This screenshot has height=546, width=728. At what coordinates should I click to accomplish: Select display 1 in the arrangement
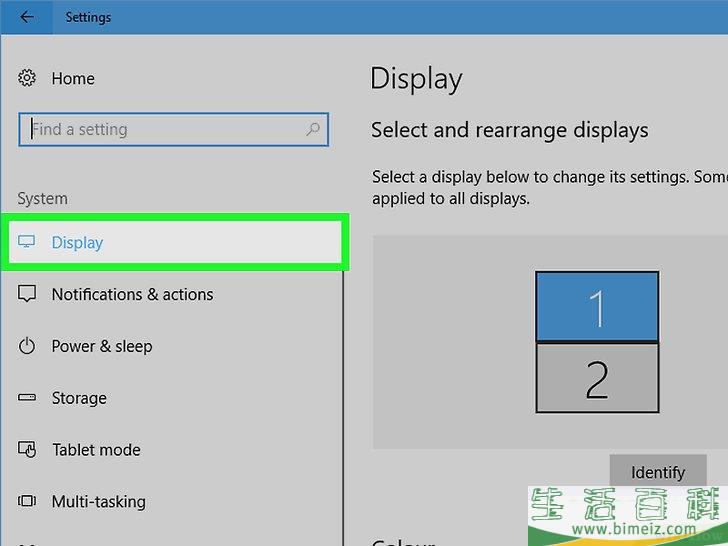click(x=597, y=307)
